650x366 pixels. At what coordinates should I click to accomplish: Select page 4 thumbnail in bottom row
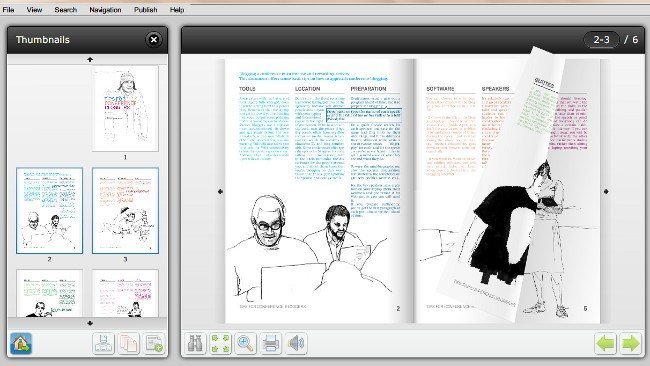click(49, 293)
